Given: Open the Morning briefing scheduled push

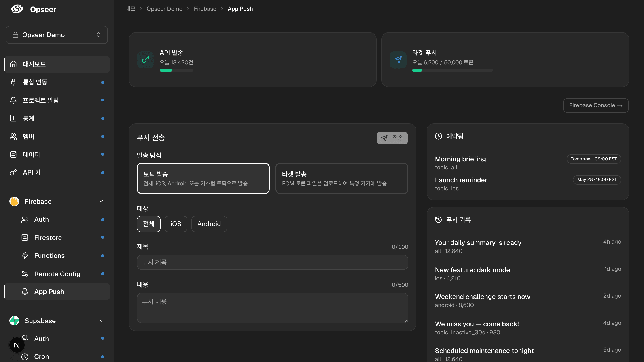Looking at the screenshot, I should click(x=528, y=163).
